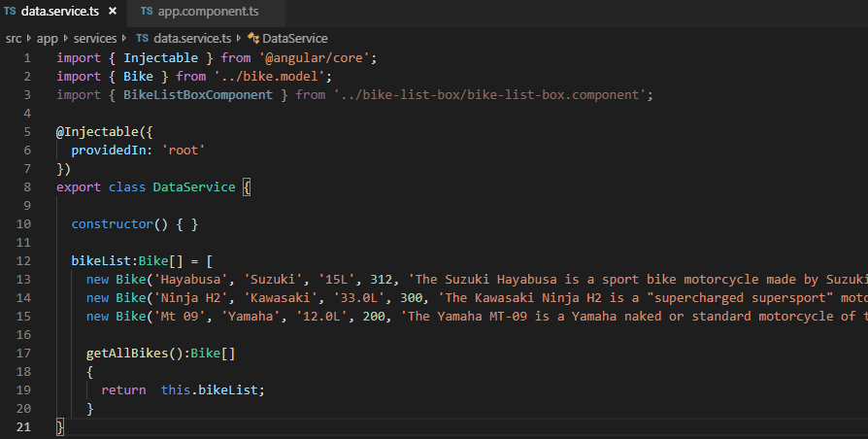Click the DataService class symbol icon in breadcrumbs

(253, 38)
